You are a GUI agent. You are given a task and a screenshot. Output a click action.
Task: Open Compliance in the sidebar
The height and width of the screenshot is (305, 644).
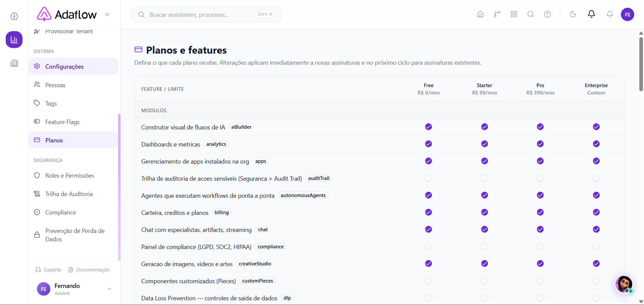pyautogui.click(x=73, y=212)
